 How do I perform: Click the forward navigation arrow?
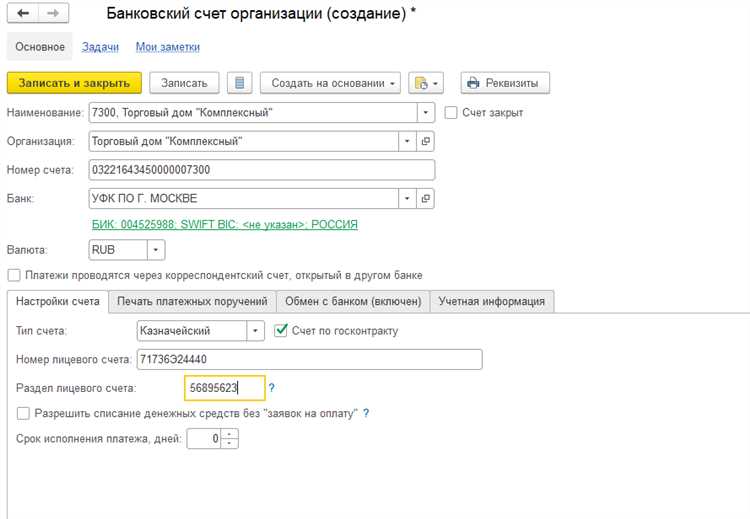52,14
